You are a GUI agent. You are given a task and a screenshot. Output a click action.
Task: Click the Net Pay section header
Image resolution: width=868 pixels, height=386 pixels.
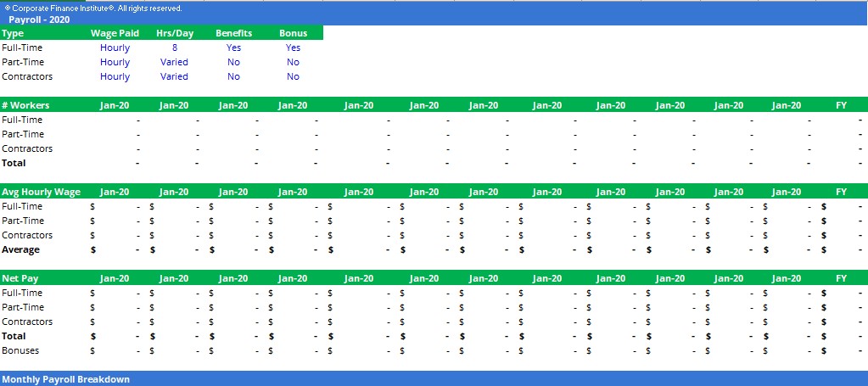coord(20,278)
